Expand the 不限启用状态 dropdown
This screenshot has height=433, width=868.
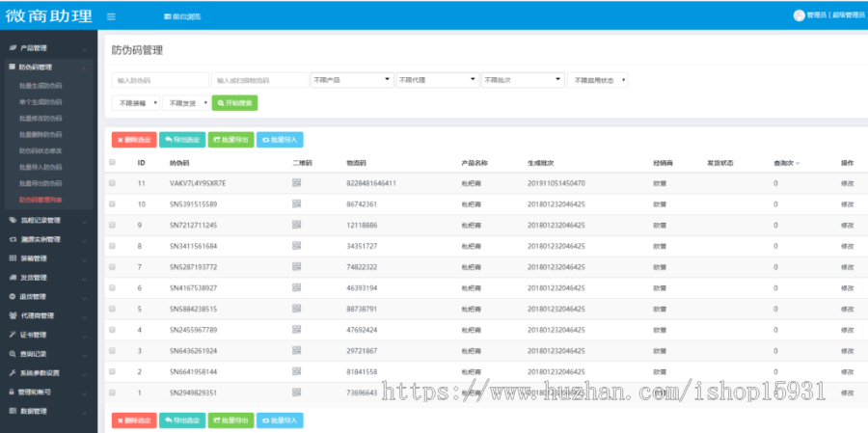[x=599, y=80]
